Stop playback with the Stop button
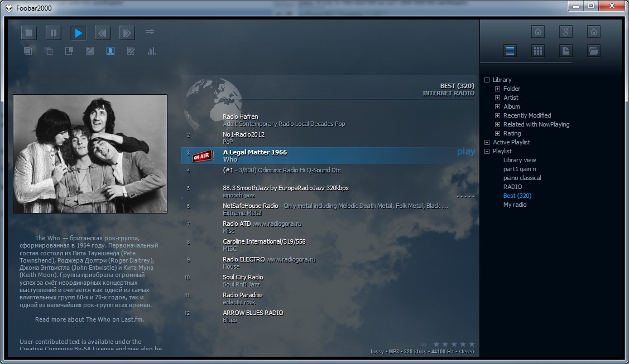 coord(29,33)
